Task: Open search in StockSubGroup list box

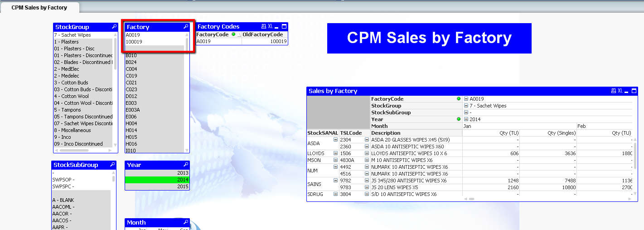Action: click(x=112, y=165)
